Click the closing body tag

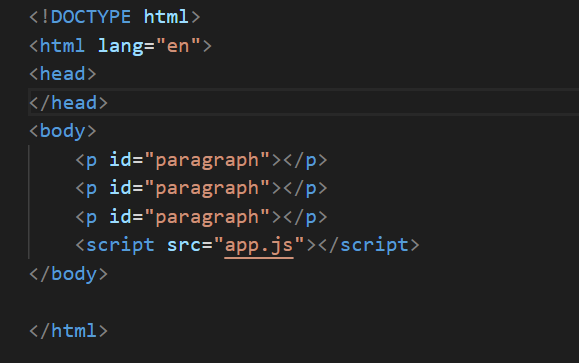(x=68, y=274)
